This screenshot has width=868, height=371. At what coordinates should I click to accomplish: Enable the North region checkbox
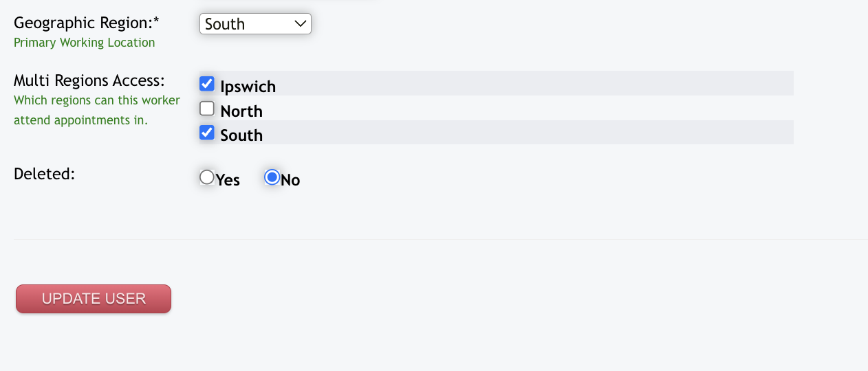(x=207, y=109)
